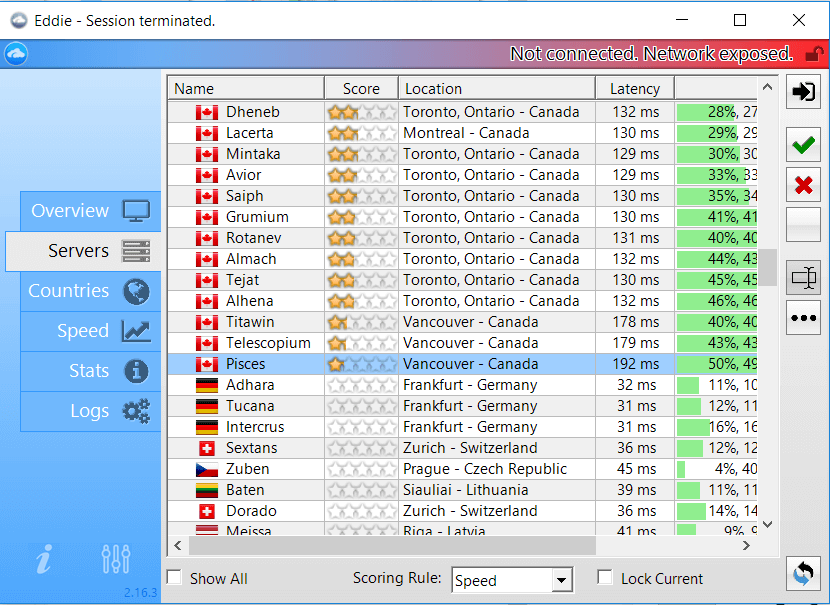Screen dimensions: 830x605
Task: Open the Overview tab
Action: point(91,211)
